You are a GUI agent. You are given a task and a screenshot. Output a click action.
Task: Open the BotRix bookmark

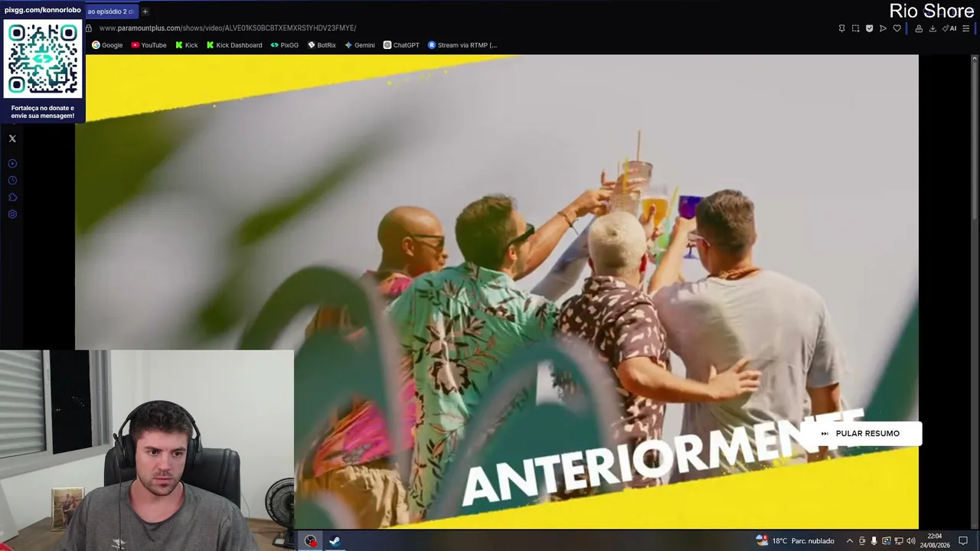[322, 45]
